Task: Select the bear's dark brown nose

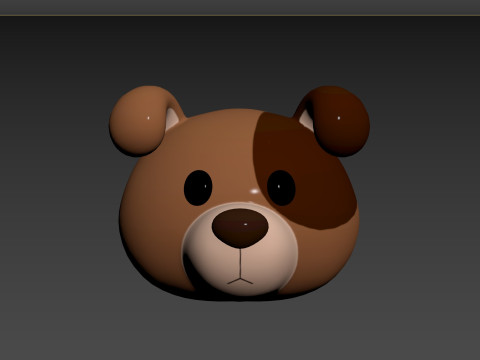Action: click(240, 228)
